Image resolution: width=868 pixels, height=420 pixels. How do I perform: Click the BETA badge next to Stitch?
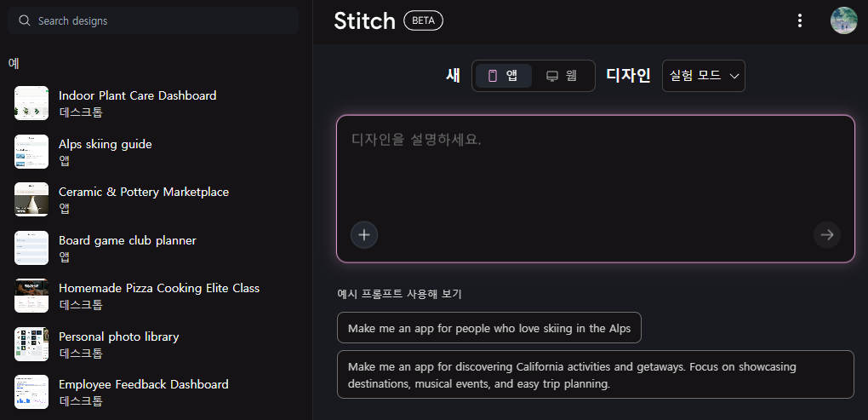click(x=423, y=20)
